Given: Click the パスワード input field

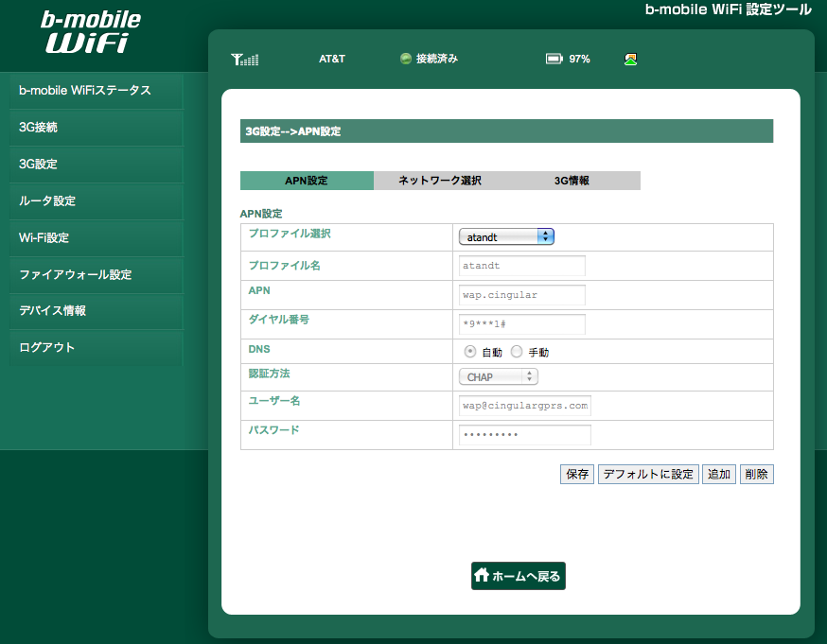Looking at the screenshot, I should pyautogui.click(x=525, y=435).
